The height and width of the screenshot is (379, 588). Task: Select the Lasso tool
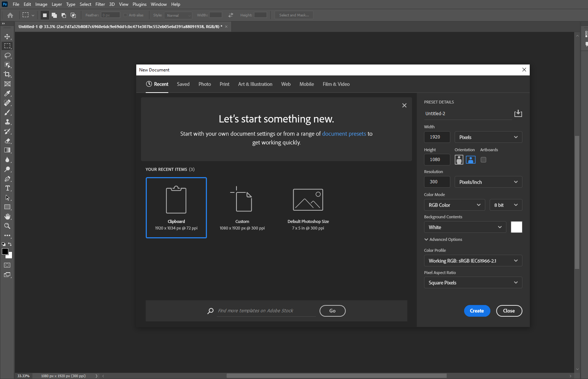tap(7, 55)
